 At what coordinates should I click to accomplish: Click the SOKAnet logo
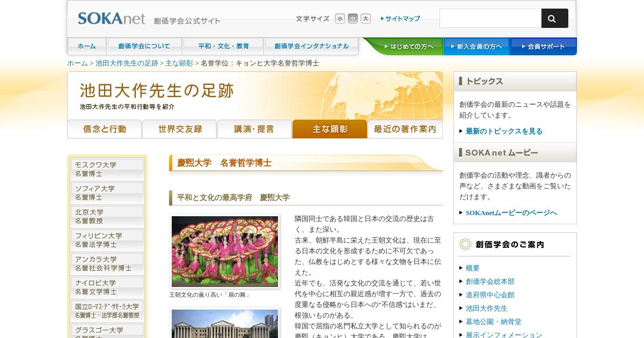pyautogui.click(x=112, y=19)
